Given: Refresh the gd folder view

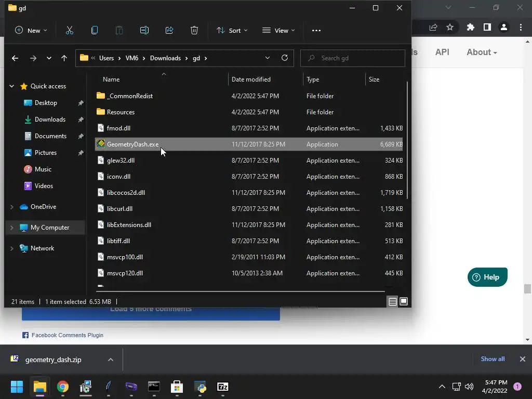Looking at the screenshot, I should click(285, 58).
